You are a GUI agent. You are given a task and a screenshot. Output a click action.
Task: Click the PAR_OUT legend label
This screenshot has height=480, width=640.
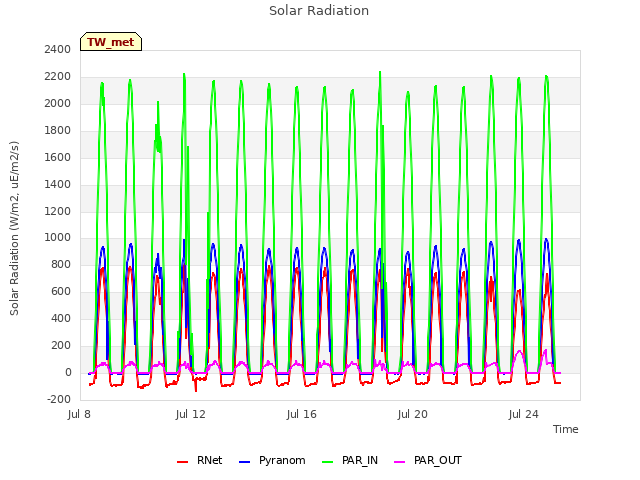pyautogui.click(x=438, y=460)
